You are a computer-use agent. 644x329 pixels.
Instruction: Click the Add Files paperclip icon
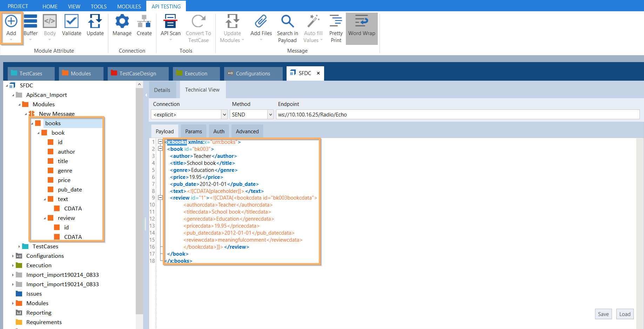click(261, 22)
